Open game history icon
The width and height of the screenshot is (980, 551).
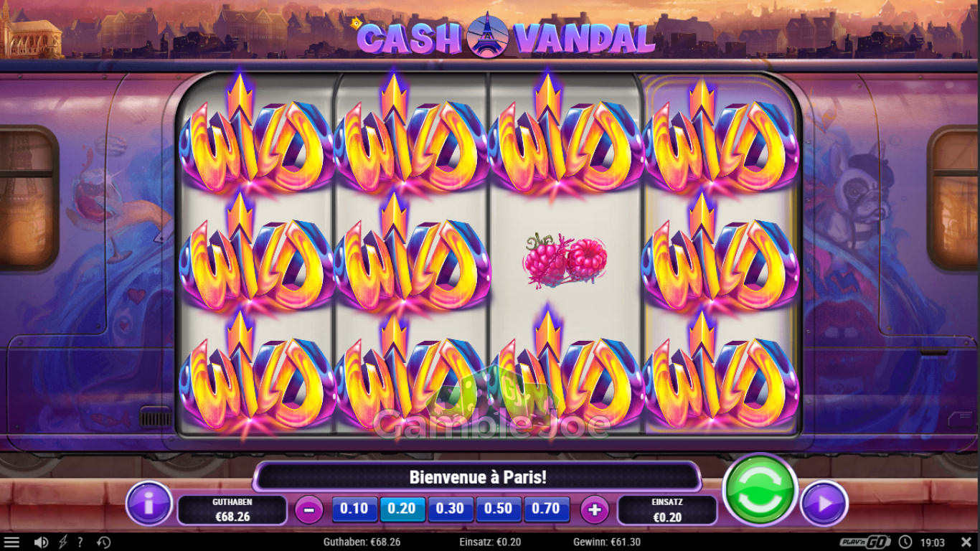(103, 542)
